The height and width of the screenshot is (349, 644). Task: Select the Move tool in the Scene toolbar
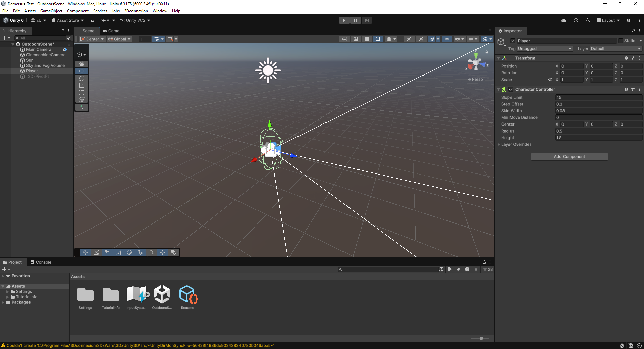tap(82, 71)
